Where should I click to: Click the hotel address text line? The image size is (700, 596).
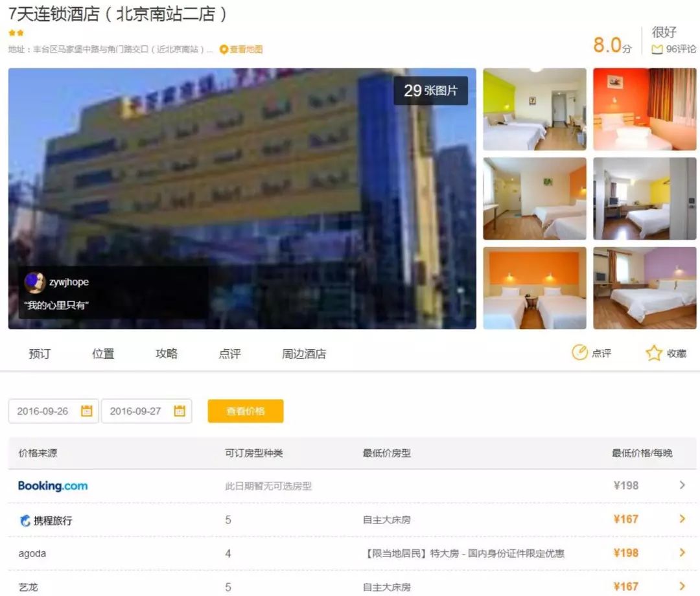pyautogui.click(x=110, y=49)
